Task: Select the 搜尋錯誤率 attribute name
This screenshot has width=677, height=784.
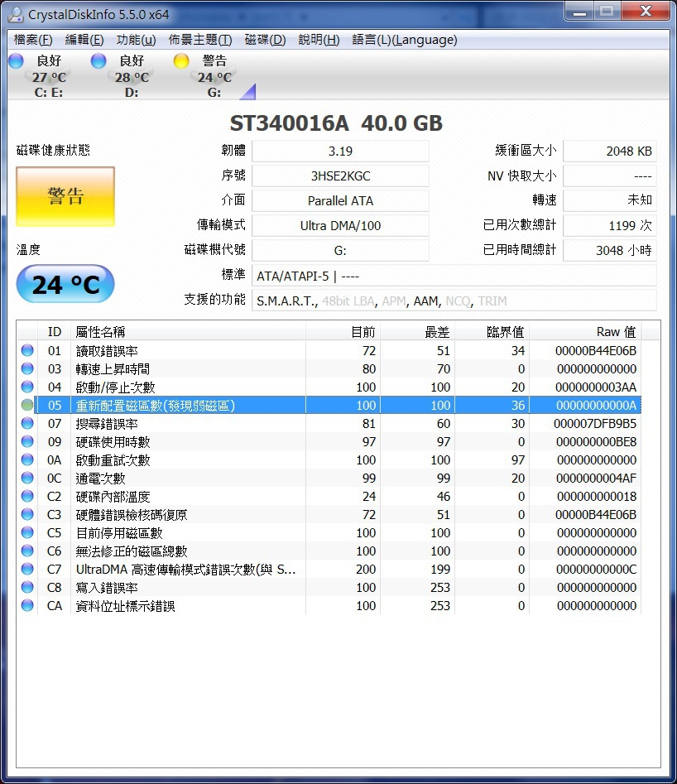Action: click(107, 424)
